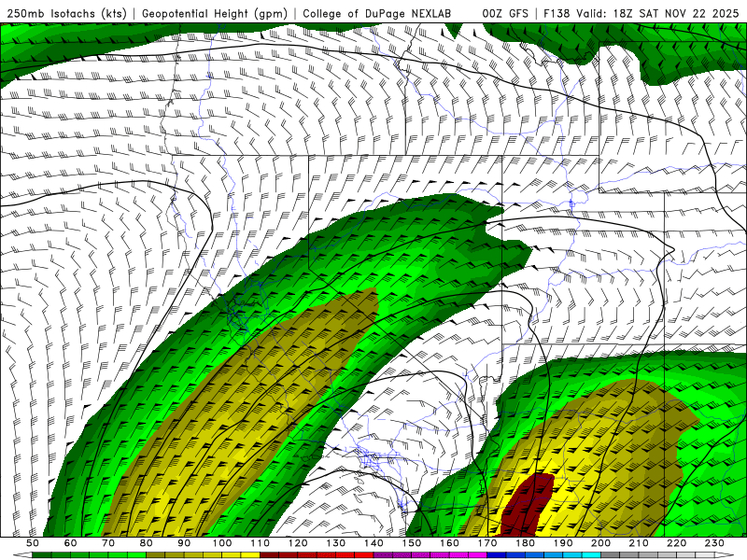
Task: Click the legend value '70'
Action: tap(108, 543)
